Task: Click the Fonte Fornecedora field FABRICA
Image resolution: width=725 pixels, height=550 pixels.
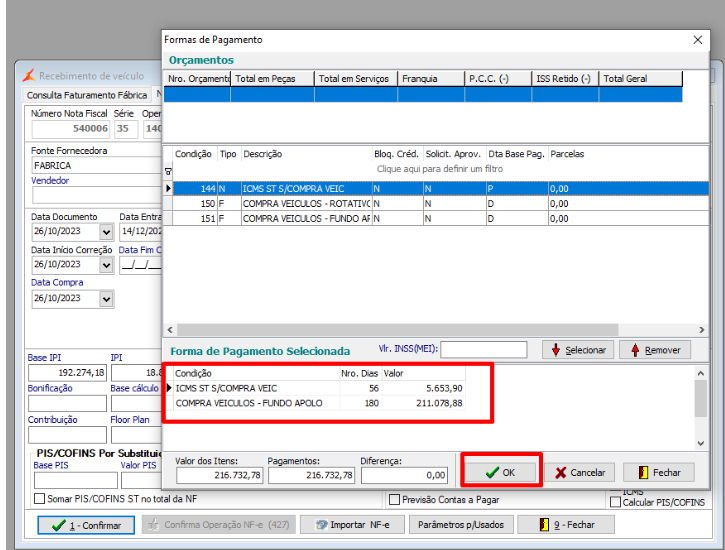Action: coord(96,165)
